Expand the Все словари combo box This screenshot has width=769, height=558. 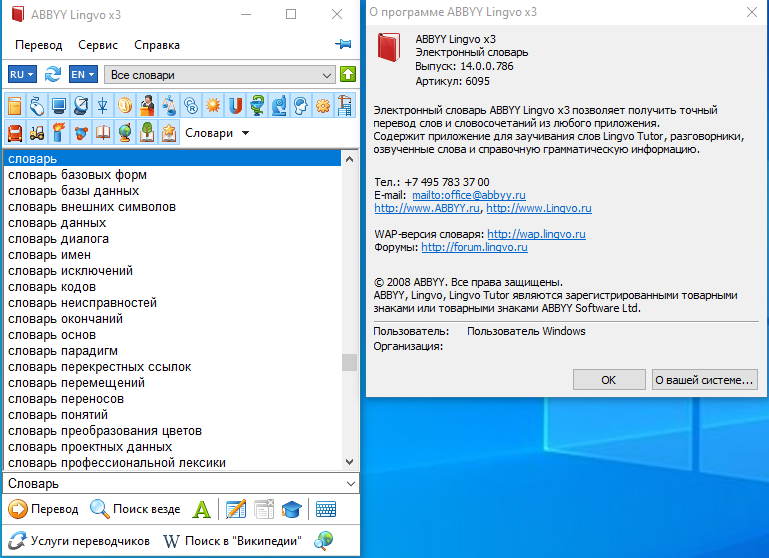click(220, 75)
